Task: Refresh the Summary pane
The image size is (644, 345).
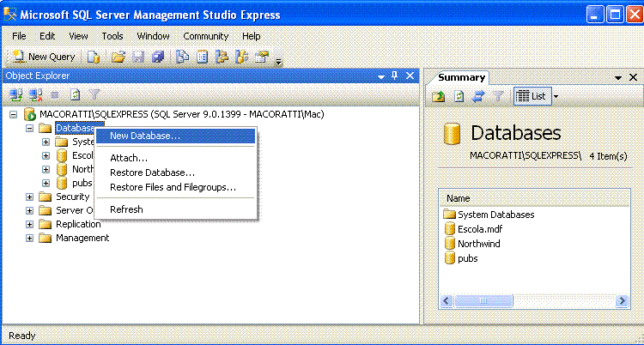Action: 459,97
